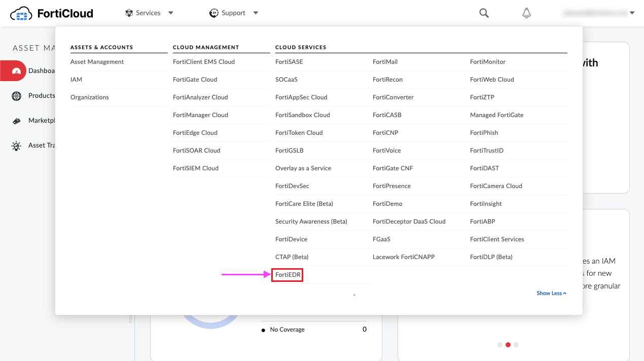Click the Asset Transfer lightbulb icon
644x361 pixels.
point(17,146)
